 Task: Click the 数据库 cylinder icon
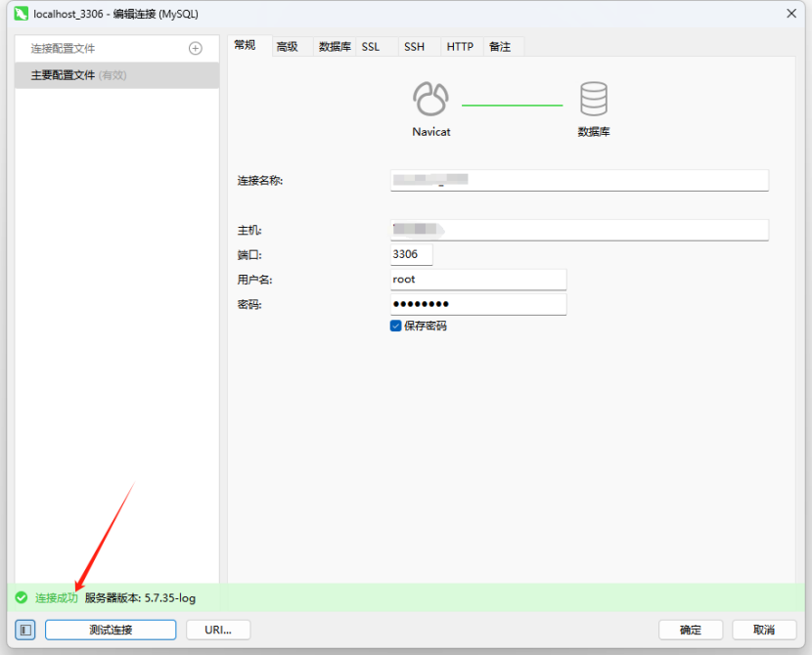593,99
